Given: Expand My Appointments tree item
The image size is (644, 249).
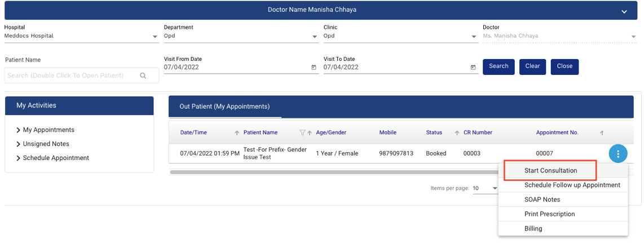Looking at the screenshot, I should 19,130.
